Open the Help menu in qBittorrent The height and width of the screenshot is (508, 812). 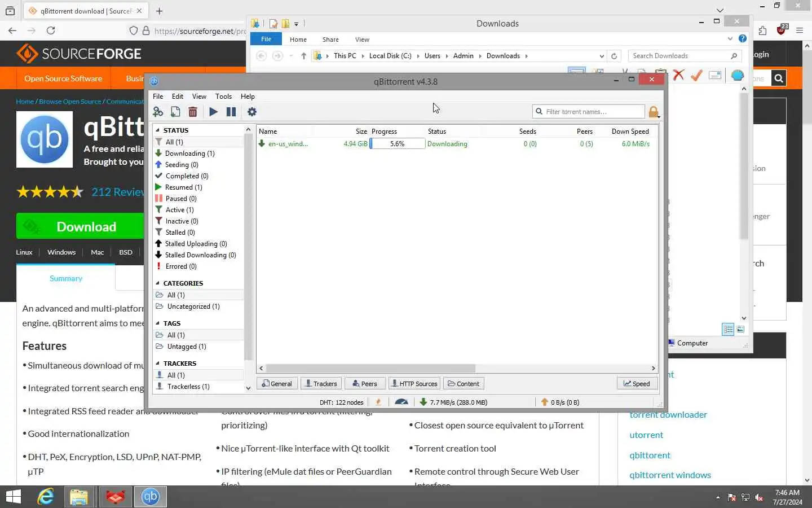tap(248, 97)
